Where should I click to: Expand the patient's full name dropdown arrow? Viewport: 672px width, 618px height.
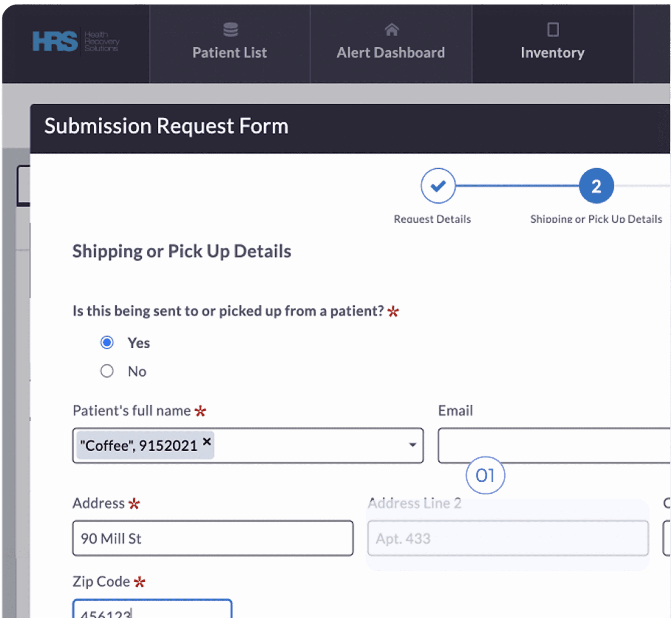pyautogui.click(x=412, y=445)
